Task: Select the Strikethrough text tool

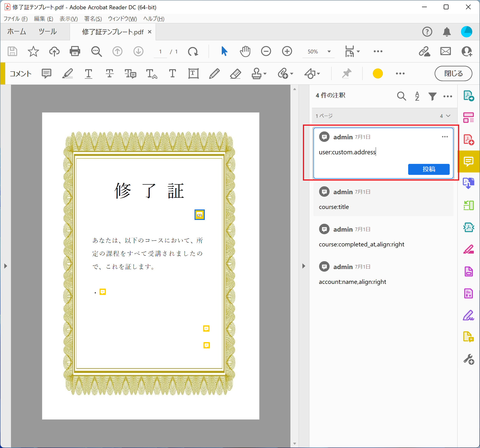Action: 110,73
